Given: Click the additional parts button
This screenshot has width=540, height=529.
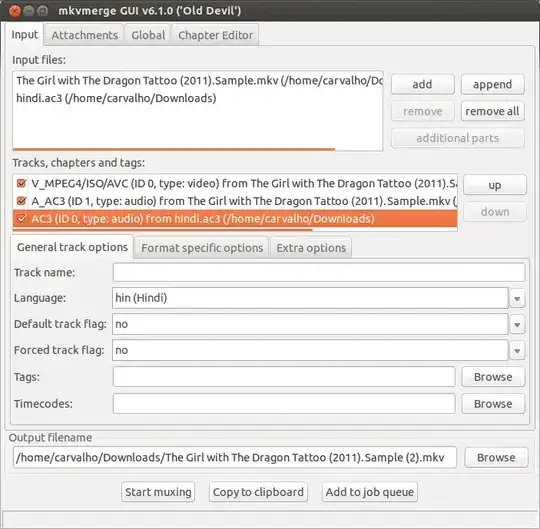Looking at the screenshot, I should [x=458, y=138].
